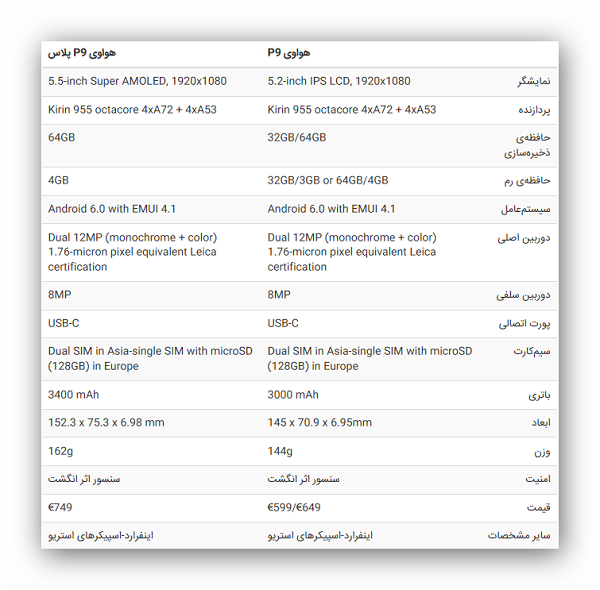Click the 32GB/3GB or 64GB/4GB RAM cell
This screenshot has width=600, height=590.
pyautogui.click(x=328, y=180)
